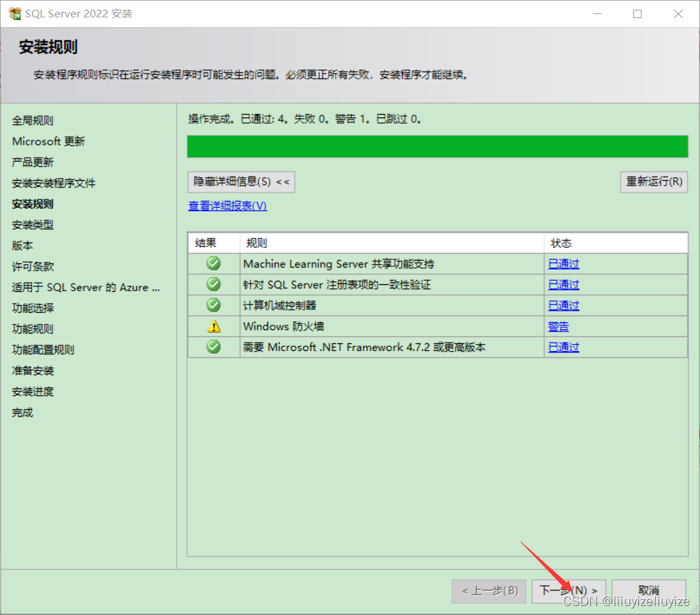Select 准备安装 step in sidebar
Screen dimensions: 700x615
tap(33, 371)
